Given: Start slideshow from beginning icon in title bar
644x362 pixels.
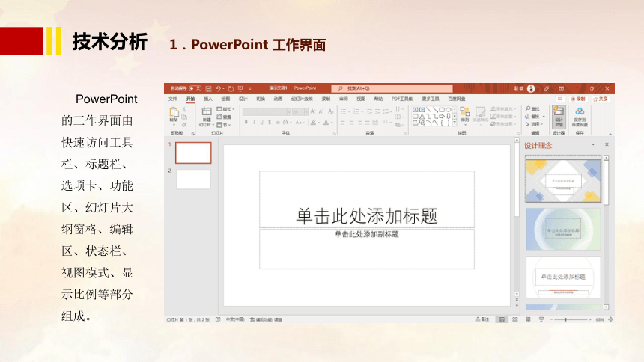Looking at the screenshot, I should pyautogui.click(x=240, y=88).
